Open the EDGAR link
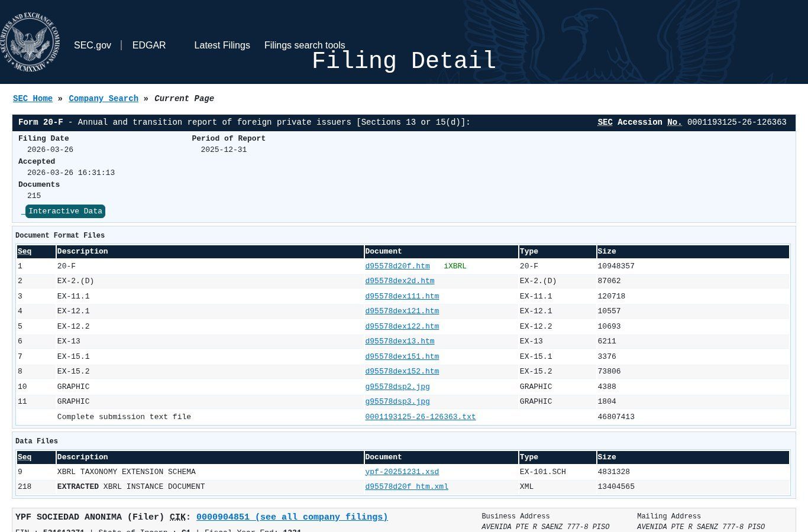Screen dimensions: 808x532 [x=149, y=46]
